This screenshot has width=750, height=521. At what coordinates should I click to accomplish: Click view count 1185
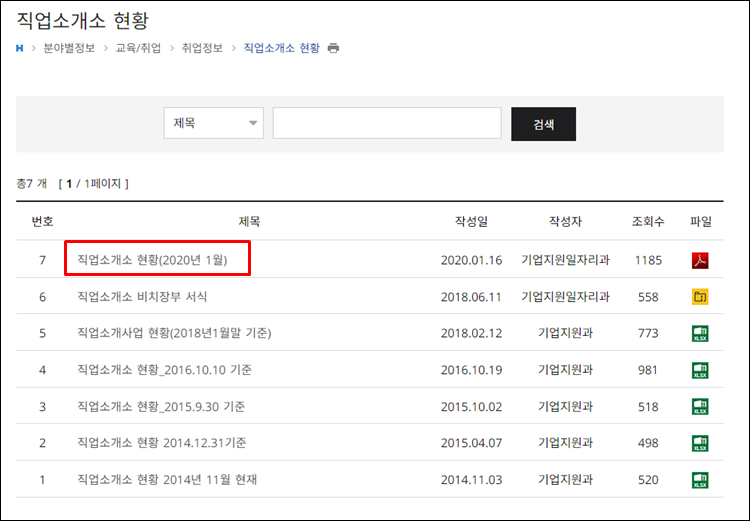[x=648, y=260]
